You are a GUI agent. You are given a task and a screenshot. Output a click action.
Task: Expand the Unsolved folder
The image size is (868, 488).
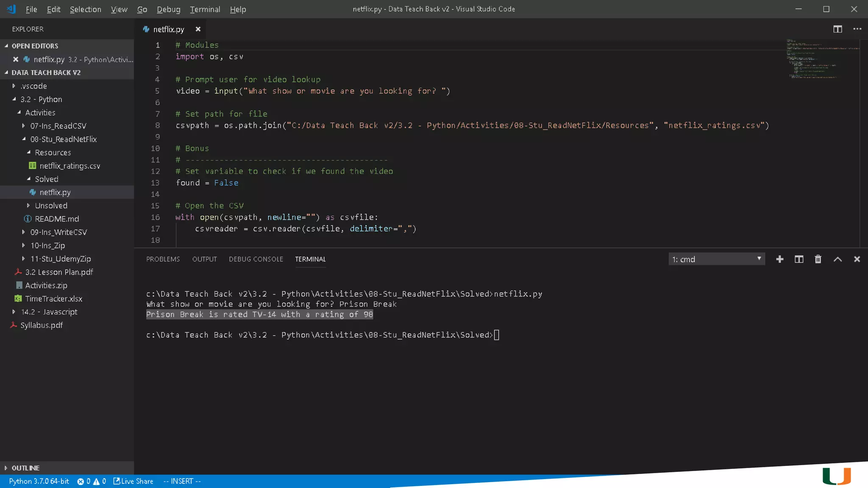[51, 205]
